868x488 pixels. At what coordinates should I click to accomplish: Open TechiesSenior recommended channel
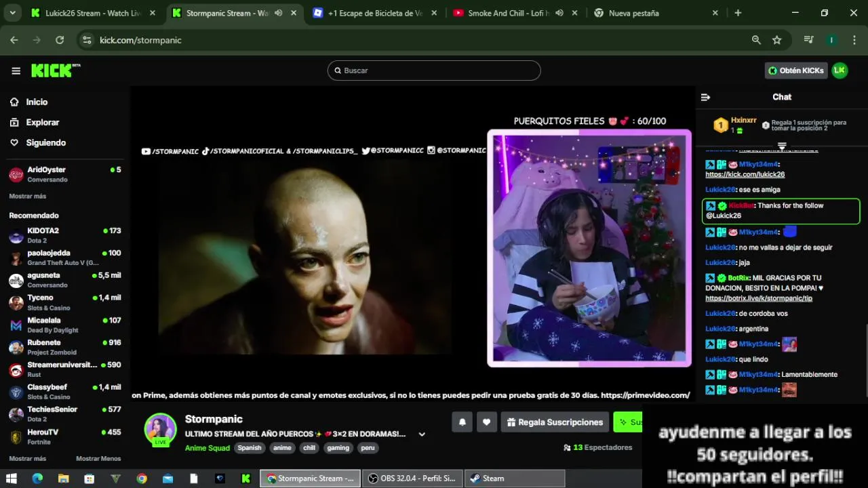pyautogui.click(x=65, y=414)
